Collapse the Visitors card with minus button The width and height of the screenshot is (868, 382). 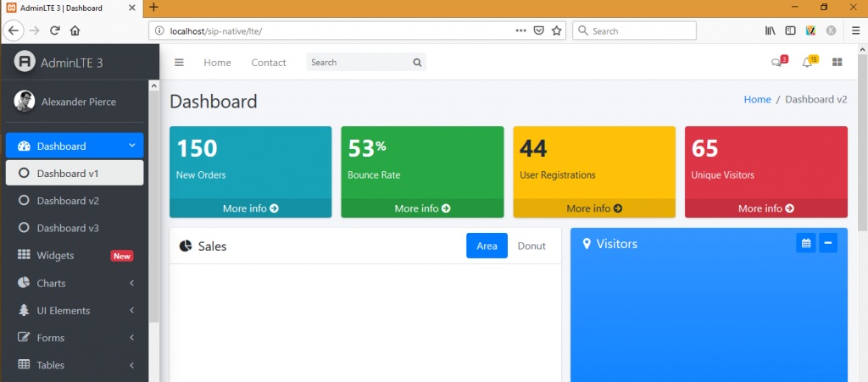pos(829,243)
